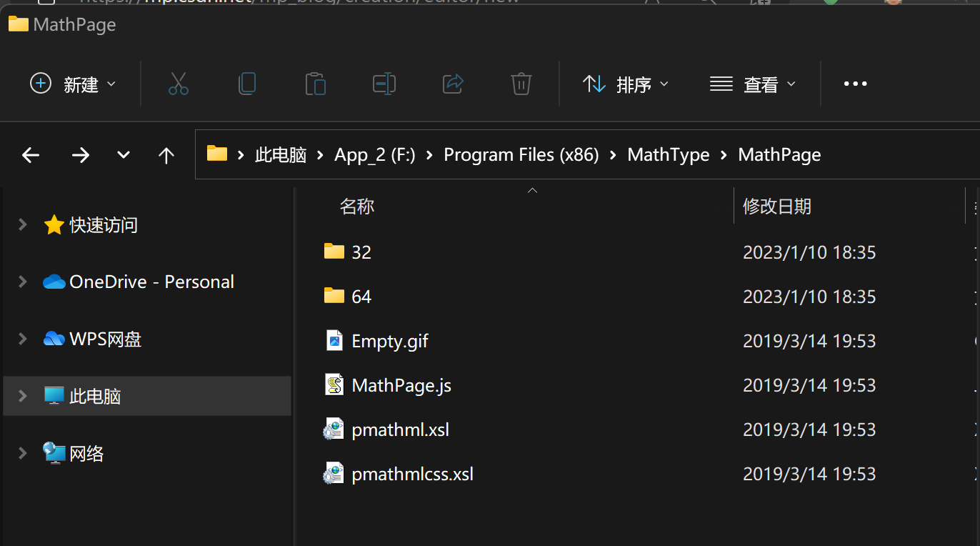
Task: Select 网络 in navigation pane
Action: tap(86, 453)
